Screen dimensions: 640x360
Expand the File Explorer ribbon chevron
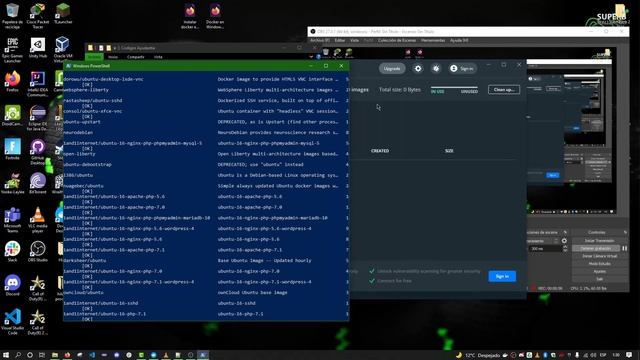click(311, 57)
